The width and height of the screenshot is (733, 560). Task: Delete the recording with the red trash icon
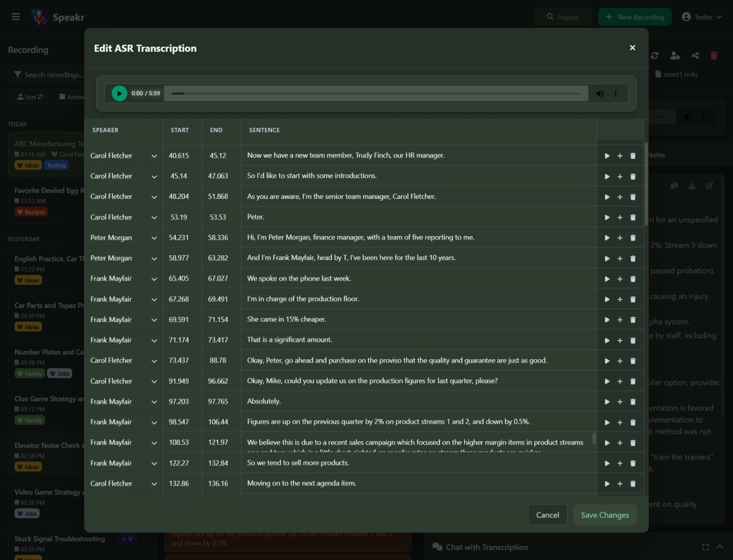coord(713,56)
